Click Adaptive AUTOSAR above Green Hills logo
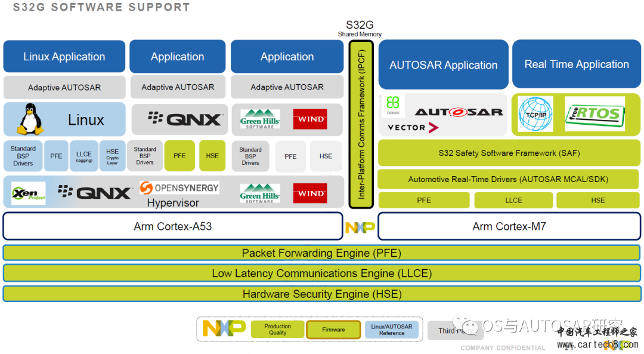The width and height of the screenshot is (644, 354). click(287, 87)
